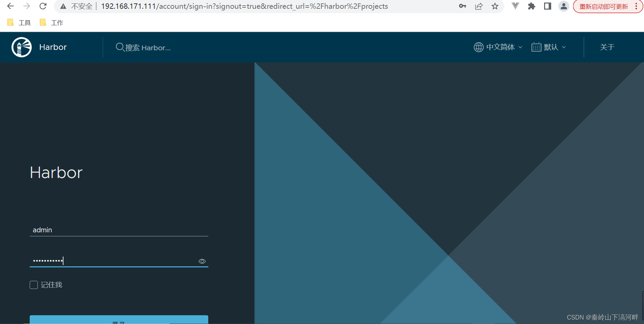644x324 pixels.
Task: Click 不安全 to view site security info
Action: tap(81, 6)
